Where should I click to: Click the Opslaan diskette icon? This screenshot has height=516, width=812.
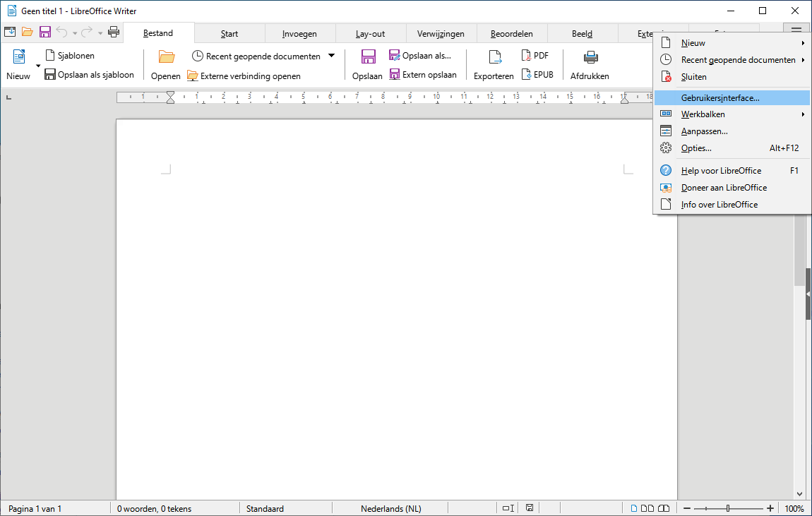(367, 57)
